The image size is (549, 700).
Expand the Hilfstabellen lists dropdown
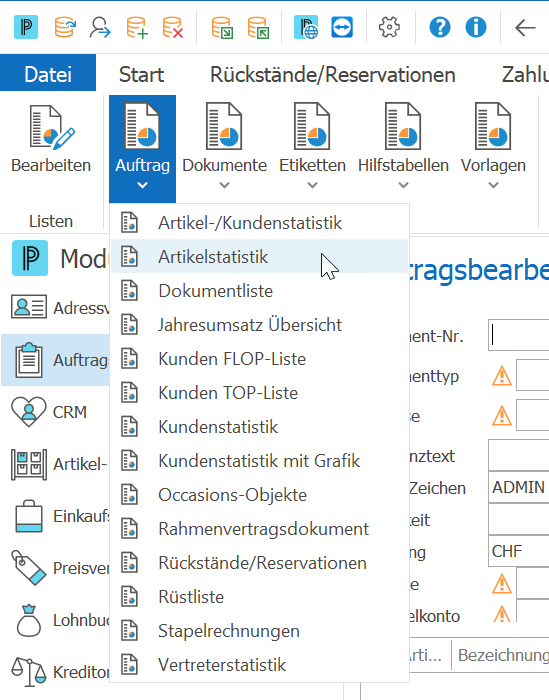pos(403,146)
